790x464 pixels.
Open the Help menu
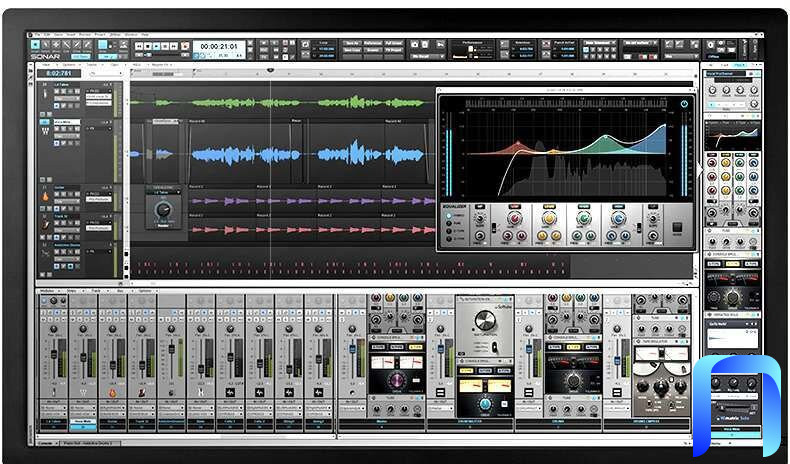[145, 35]
